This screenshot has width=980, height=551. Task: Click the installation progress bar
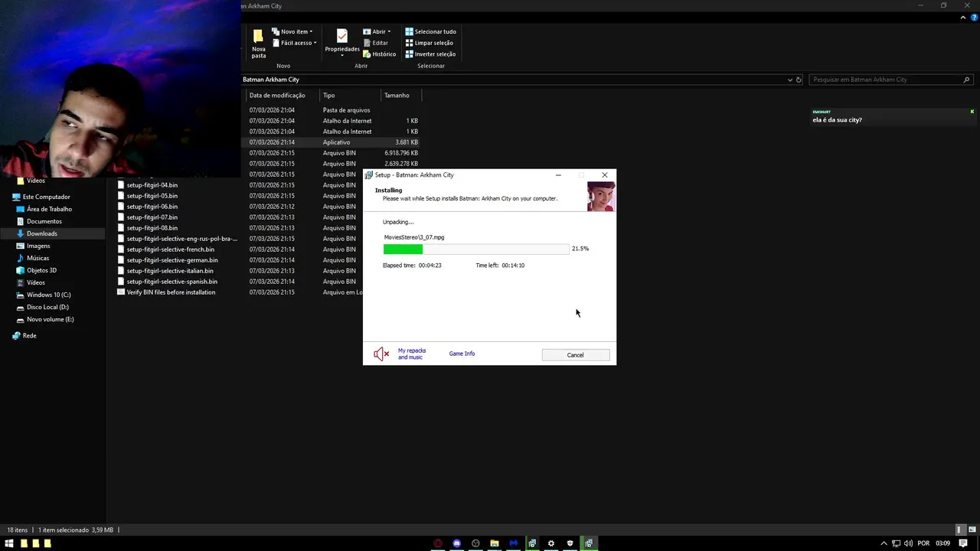pyautogui.click(x=476, y=249)
